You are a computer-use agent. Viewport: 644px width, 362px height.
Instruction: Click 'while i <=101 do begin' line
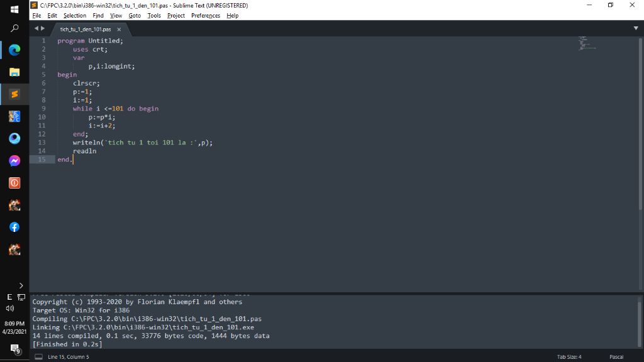tap(116, 108)
